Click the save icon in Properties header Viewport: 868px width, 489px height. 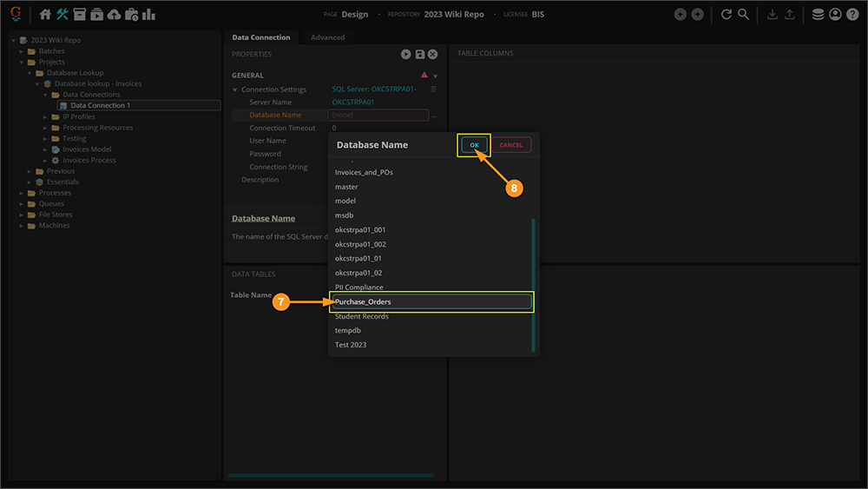[x=419, y=54]
